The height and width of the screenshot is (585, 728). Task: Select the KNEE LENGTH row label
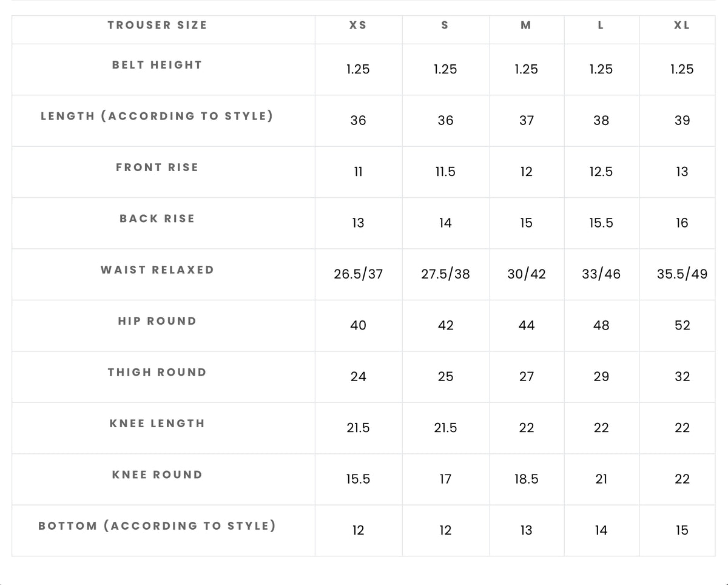tap(157, 424)
